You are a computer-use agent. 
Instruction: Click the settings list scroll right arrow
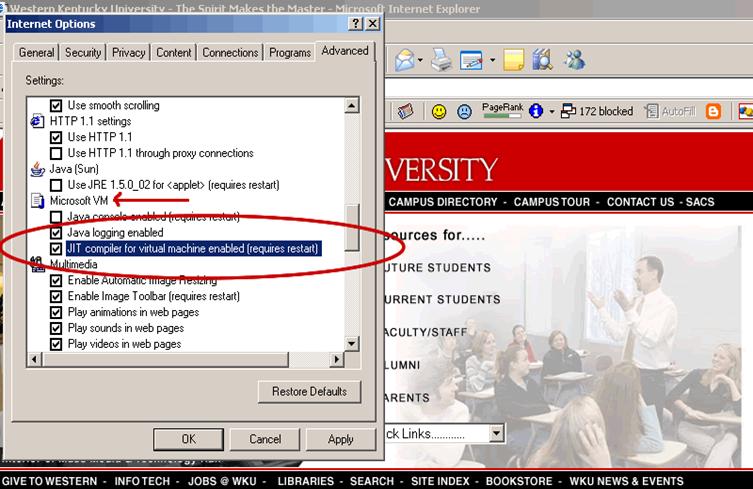[x=337, y=359]
